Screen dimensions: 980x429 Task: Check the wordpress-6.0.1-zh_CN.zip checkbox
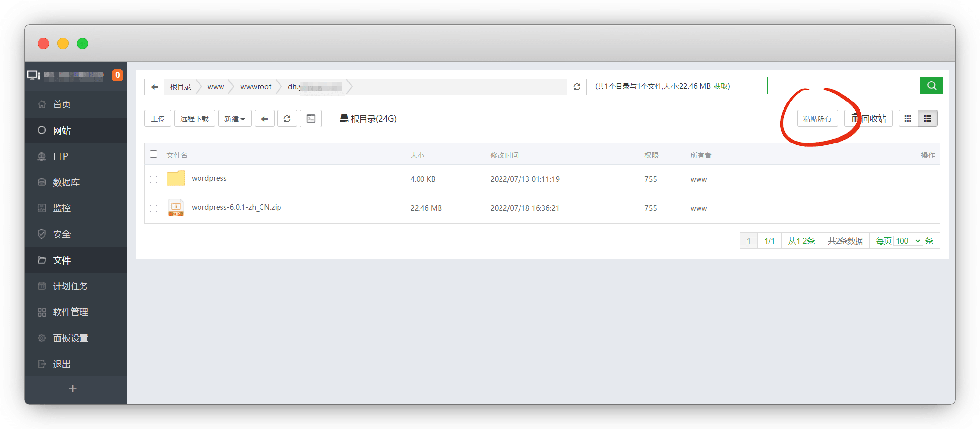coord(154,208)
